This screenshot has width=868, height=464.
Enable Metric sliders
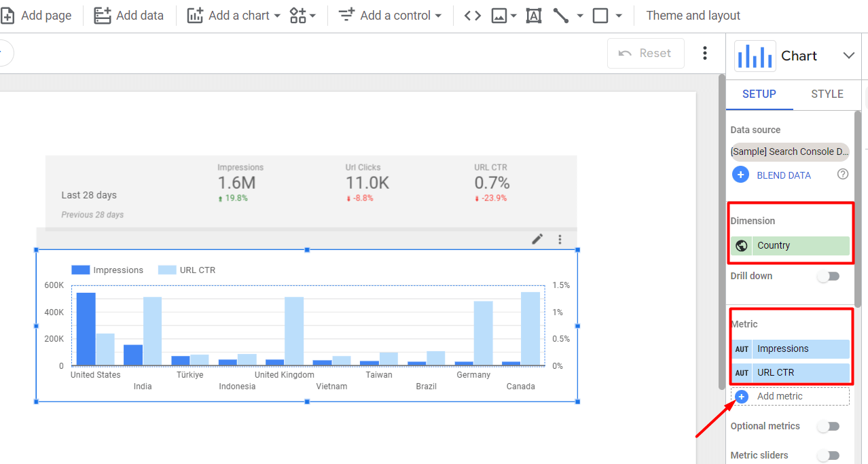tap(828, 455)
